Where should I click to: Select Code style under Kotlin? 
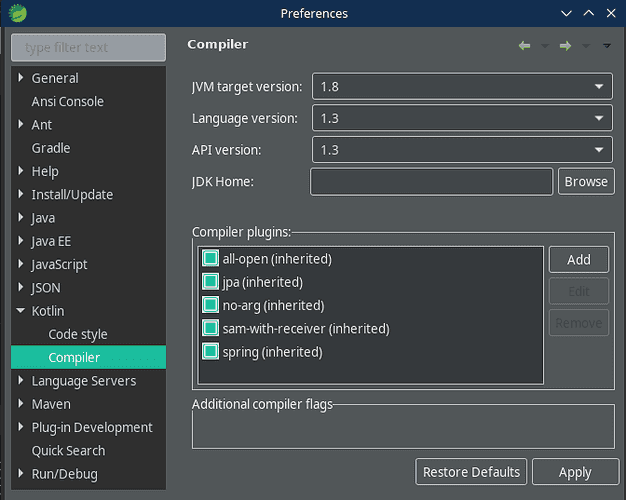pyautogui.click(x=78, y=334)
